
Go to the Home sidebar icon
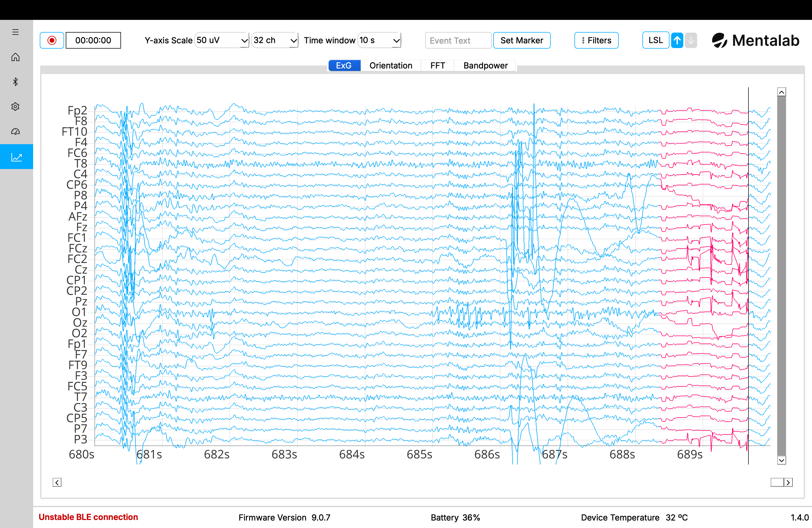(x=15, y=57)
